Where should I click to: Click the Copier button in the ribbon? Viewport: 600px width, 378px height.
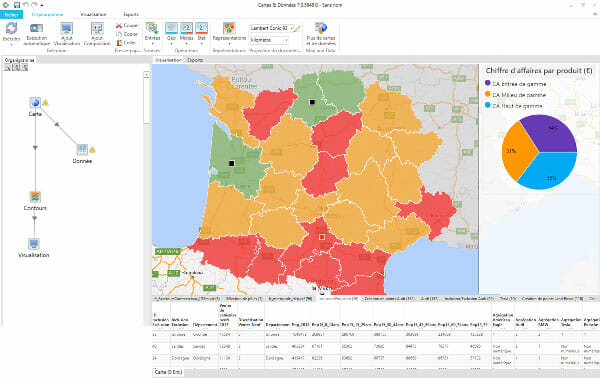point(127,34)
